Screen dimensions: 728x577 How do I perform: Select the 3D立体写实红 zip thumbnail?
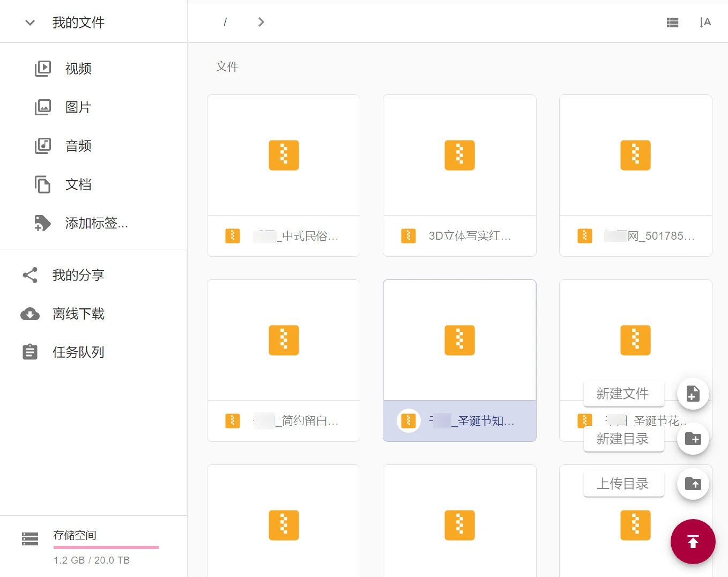point(459,155)
